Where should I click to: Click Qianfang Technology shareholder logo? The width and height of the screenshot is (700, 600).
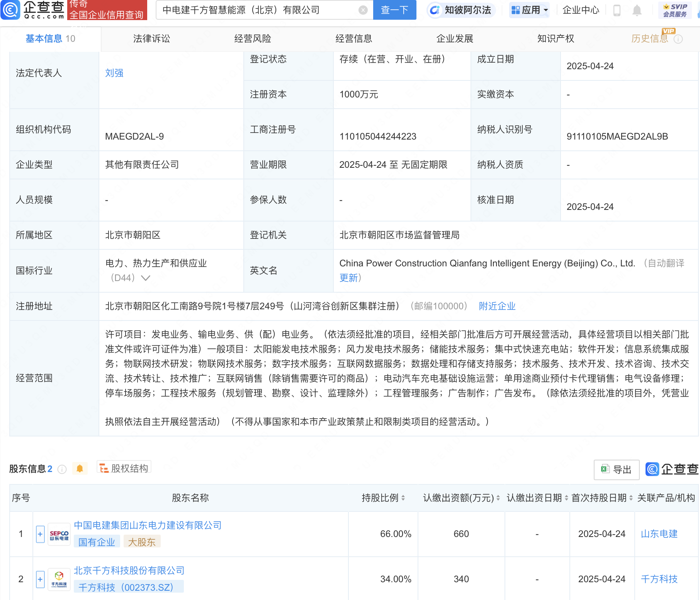click(x=59, y=580)
